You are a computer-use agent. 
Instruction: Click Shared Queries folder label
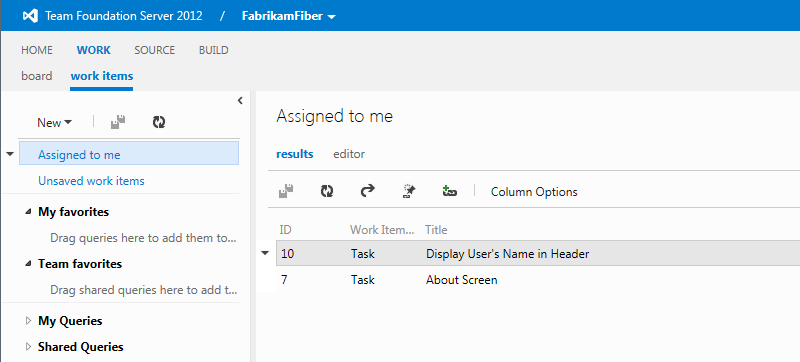click(81, 347)
